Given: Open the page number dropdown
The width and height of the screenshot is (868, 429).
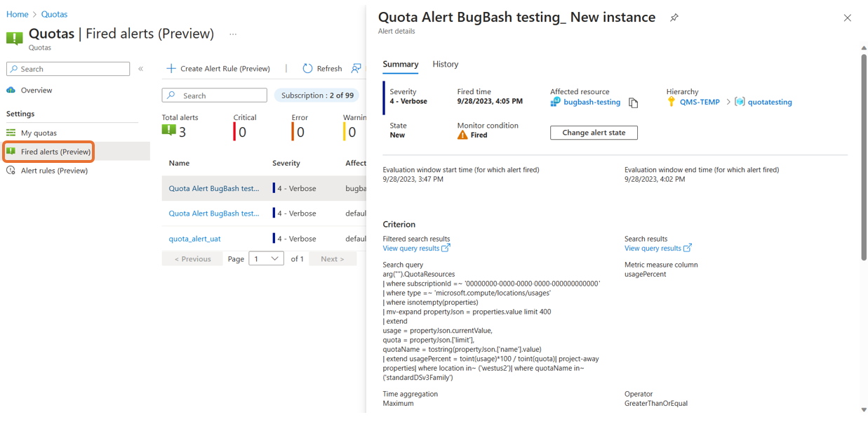Looking at the screenshot, I should pos(266,259).
